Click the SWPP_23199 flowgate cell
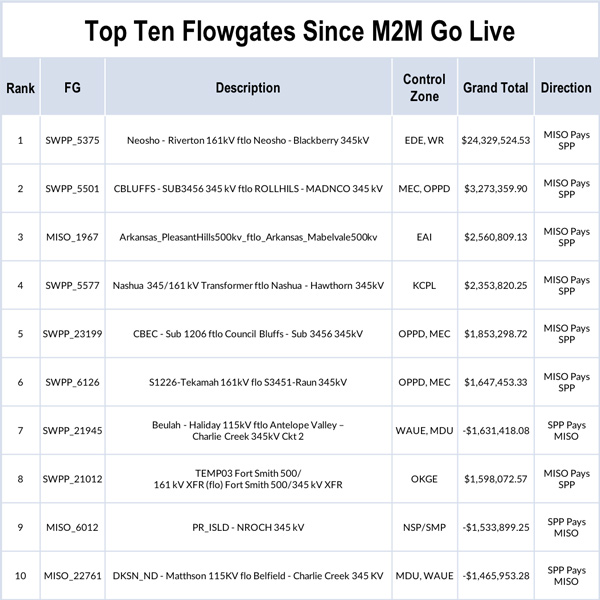Screen dimensions: 600x600 tap(69, 334)
